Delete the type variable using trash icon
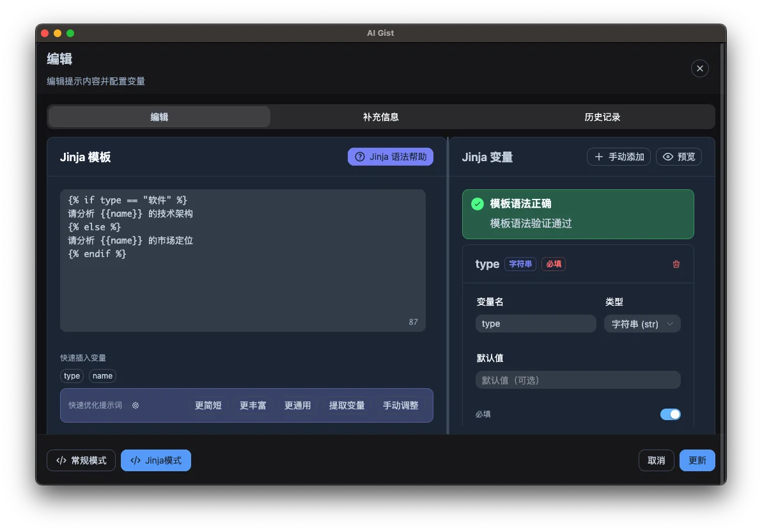This screenshot has width=762, height=532. tap(676, 263)
